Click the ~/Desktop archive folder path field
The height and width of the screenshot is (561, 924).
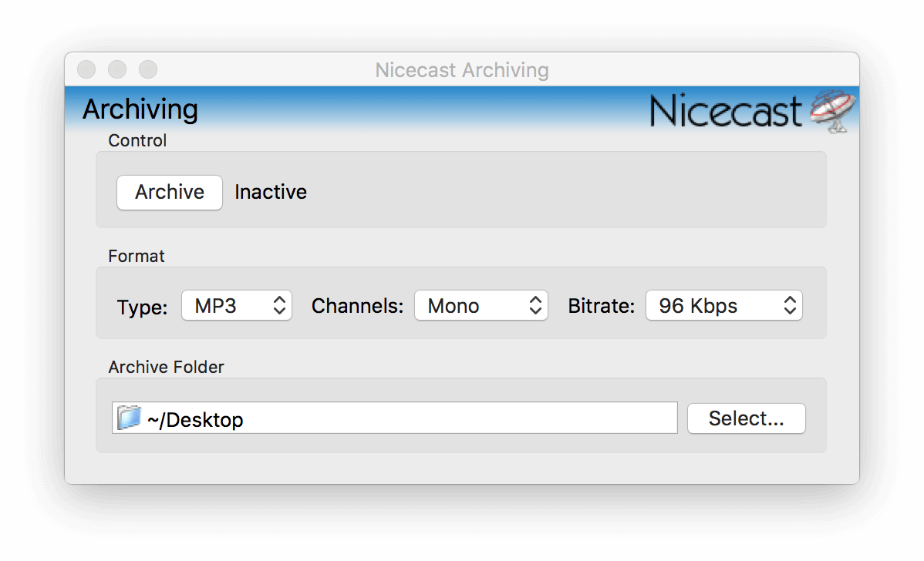[394, 418]
